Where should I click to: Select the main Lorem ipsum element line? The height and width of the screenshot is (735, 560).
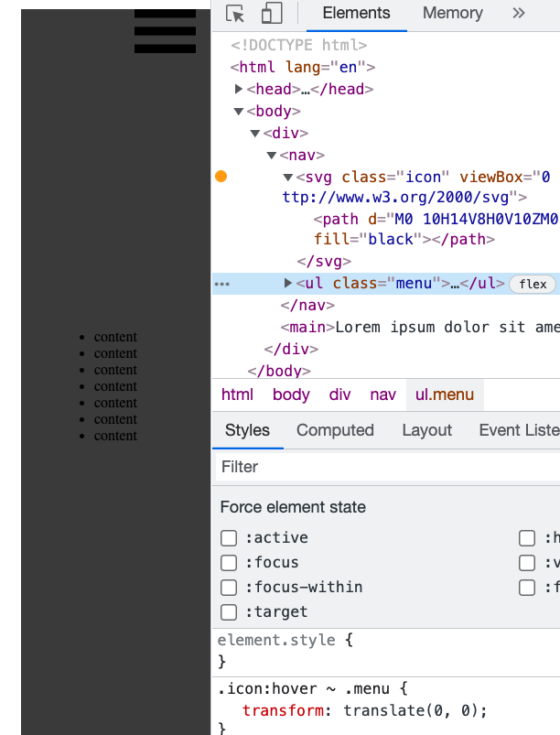click(420, 327)
